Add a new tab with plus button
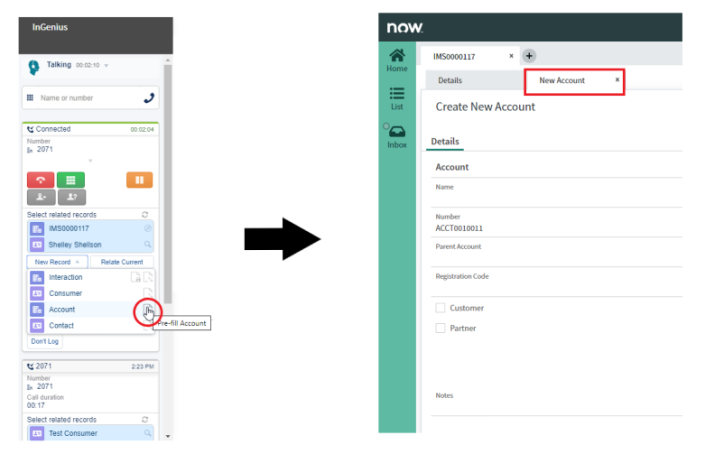The height and width of the screenshot is (454, 724). [529, 56]
